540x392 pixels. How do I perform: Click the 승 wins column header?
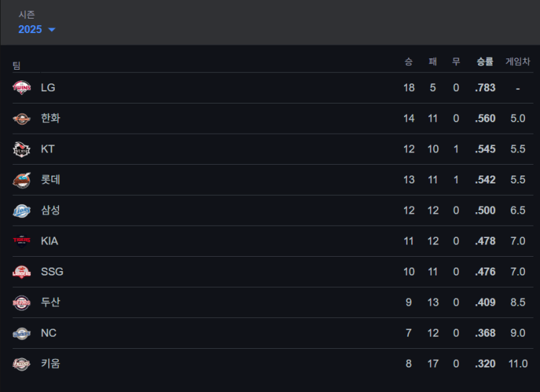coord(408,62)
